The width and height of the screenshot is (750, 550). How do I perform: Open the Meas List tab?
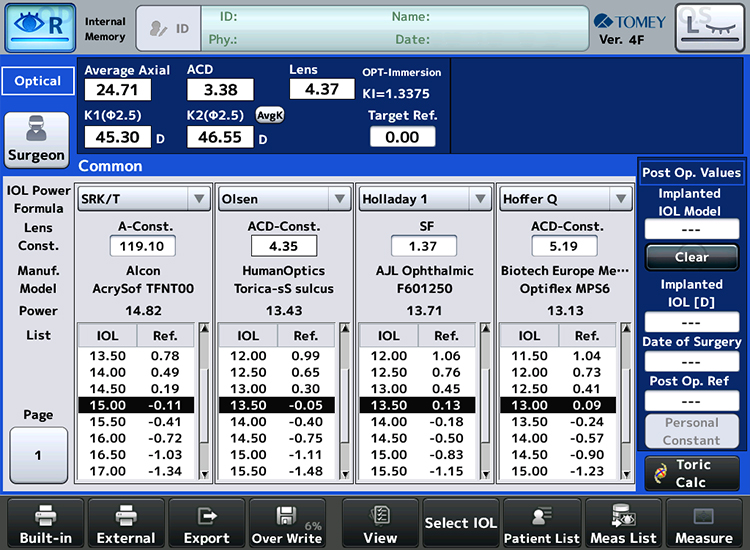click(x=622, y=524)
